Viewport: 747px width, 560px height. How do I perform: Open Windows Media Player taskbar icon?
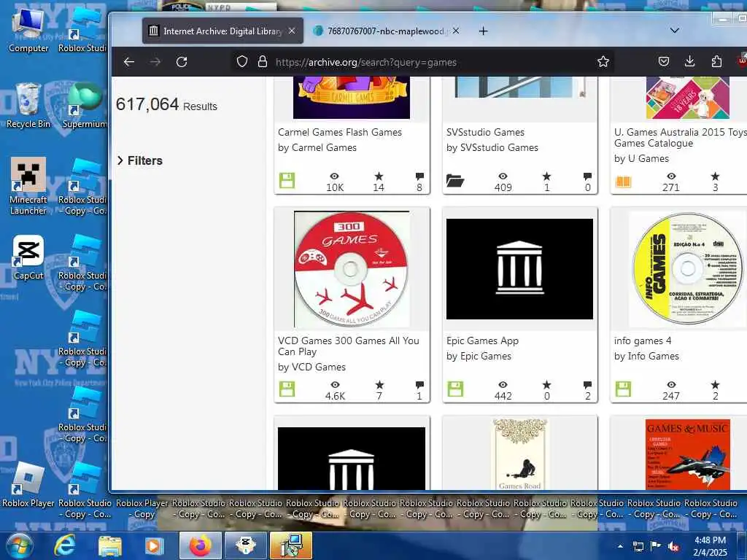(154, 545)
